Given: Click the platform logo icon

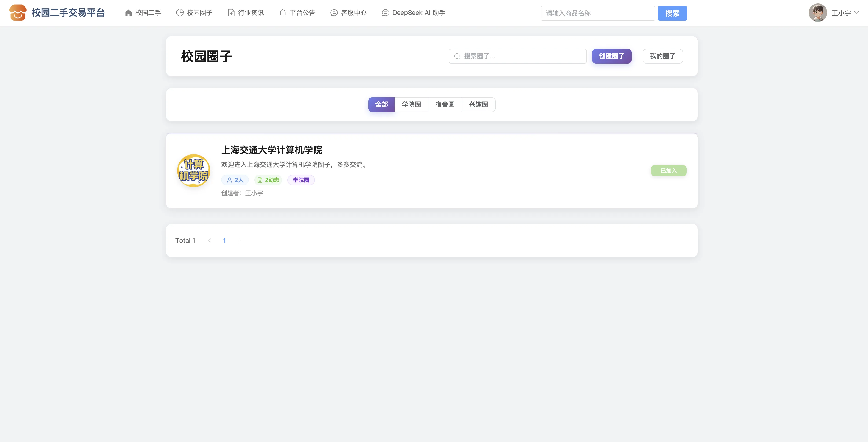Looking at the screenshot, I should 18,13.
